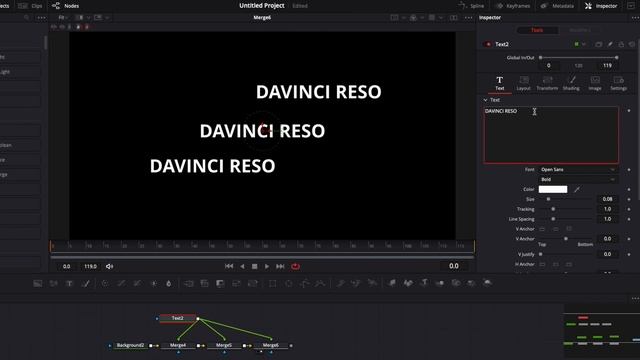The image size is (640, 360).
Task: Open the Spline editor panel
Action: tap(471, 6)
